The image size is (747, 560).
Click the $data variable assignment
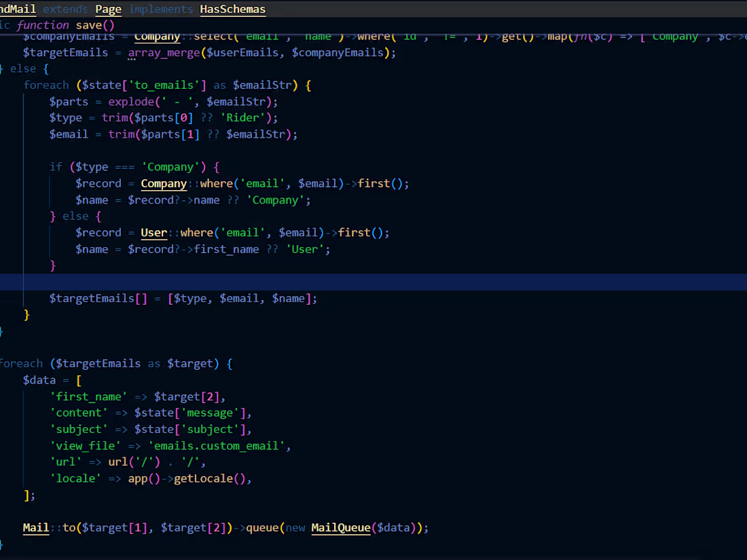(39, 381)
